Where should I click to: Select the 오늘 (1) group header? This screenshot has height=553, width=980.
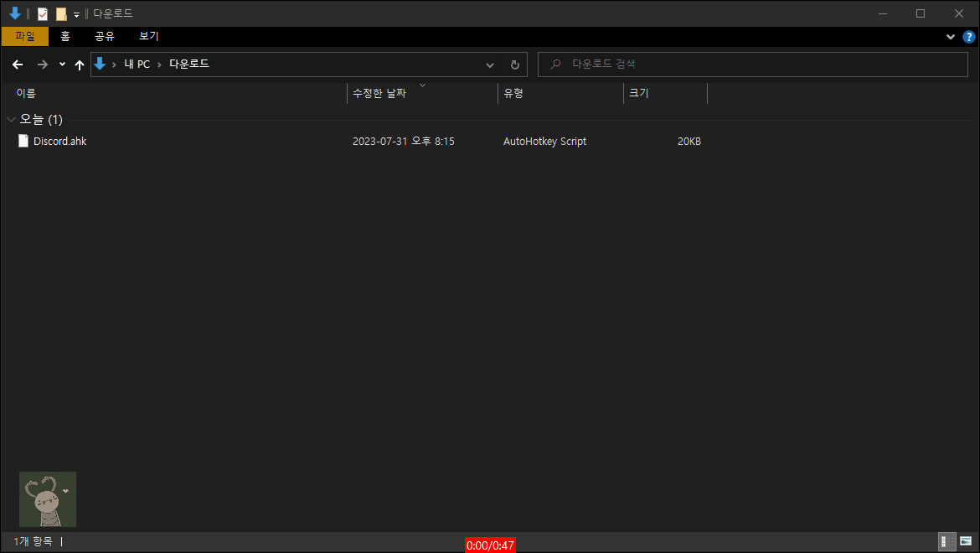coord(41,119)
